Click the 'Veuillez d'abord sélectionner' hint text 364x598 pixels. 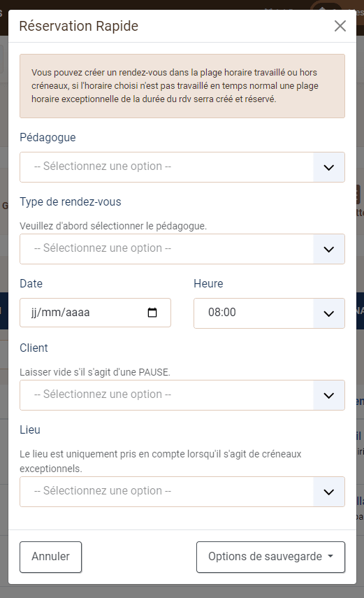(x=113, y=226)
